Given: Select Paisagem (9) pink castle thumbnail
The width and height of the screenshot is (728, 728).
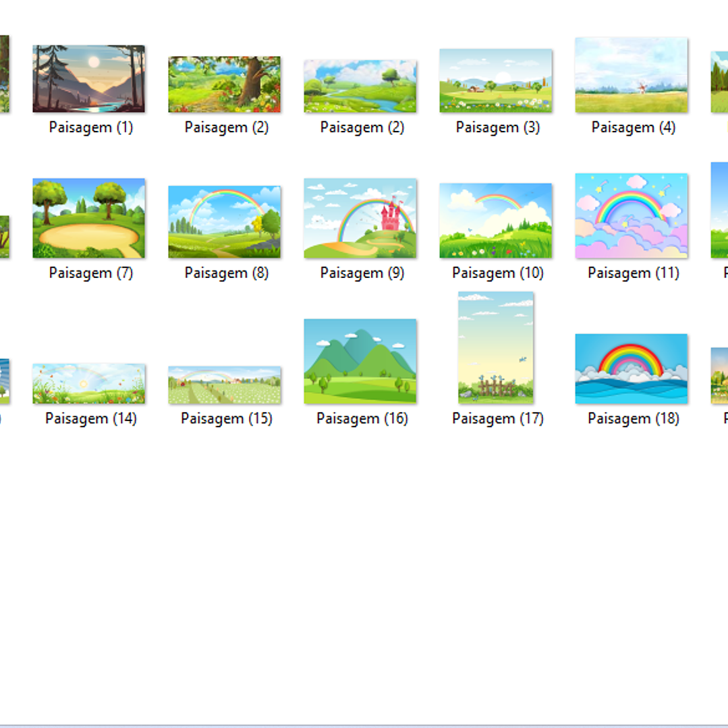Looking at the screenshot, I should 360,218.
